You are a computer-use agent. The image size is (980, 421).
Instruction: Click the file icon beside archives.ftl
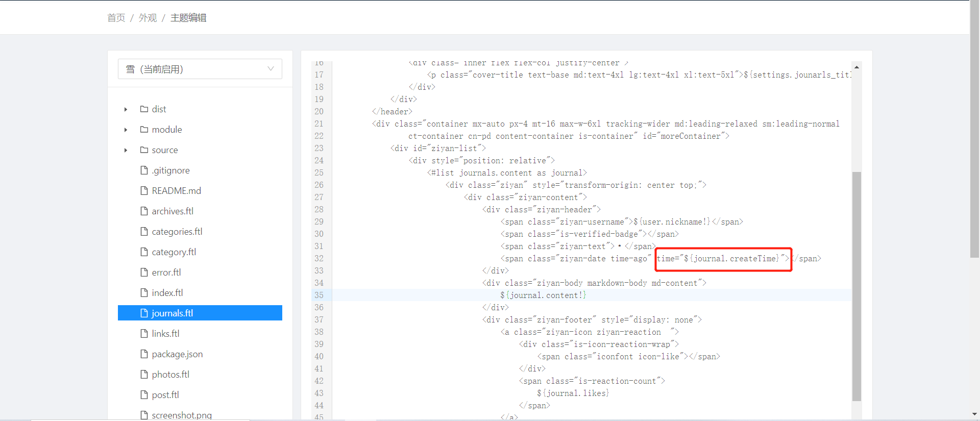tap(144, 211)
